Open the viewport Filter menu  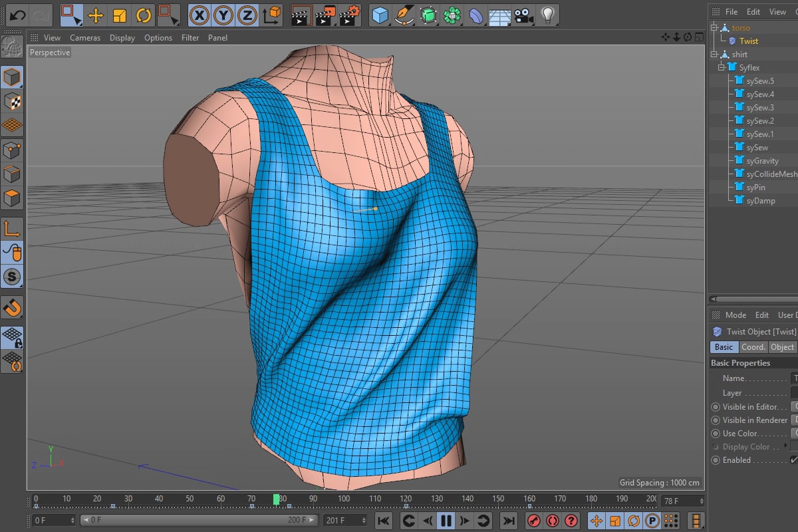coord(190,38)
